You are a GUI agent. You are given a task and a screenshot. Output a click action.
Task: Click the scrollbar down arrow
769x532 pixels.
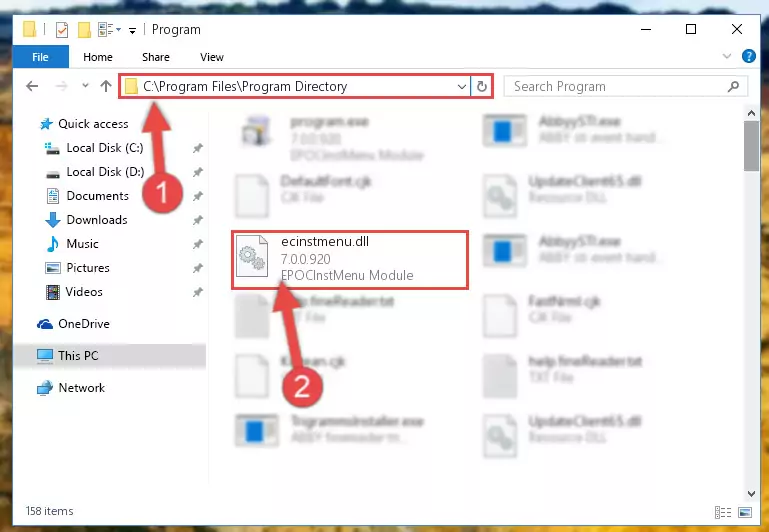click(x=751, y=493)
